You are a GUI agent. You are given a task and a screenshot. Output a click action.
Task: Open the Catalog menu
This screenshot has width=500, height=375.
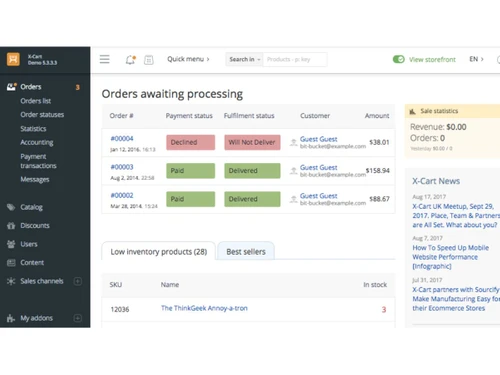click(x=31, y=207)
